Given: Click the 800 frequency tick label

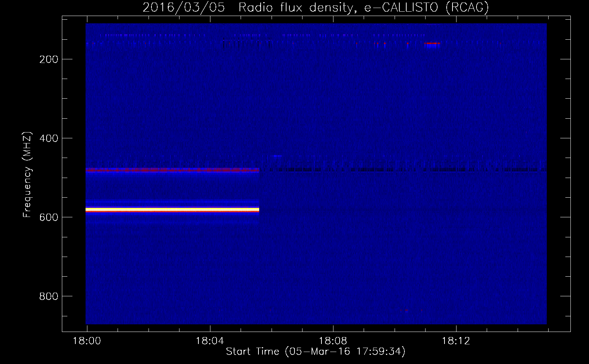Looking at the screenshot, I should (49, 296).
